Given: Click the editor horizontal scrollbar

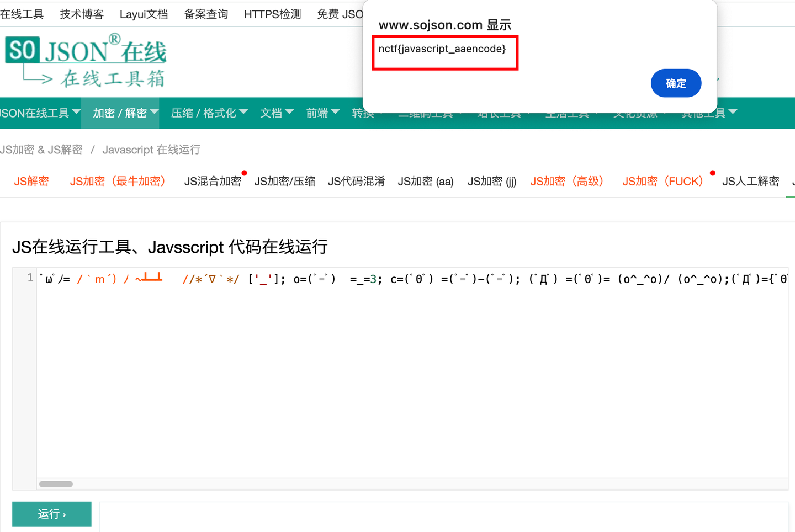Looking at the screenshot, I should click(55, 483).
